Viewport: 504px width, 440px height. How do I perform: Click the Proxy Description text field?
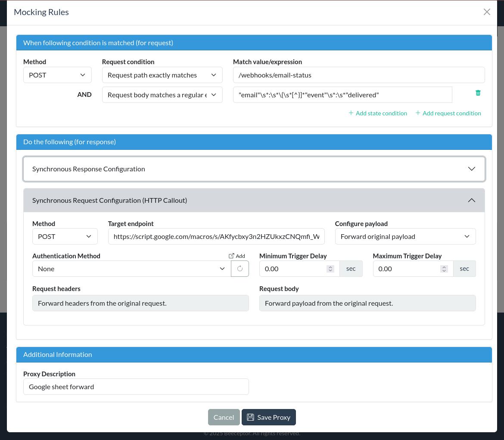click(136, 387)
